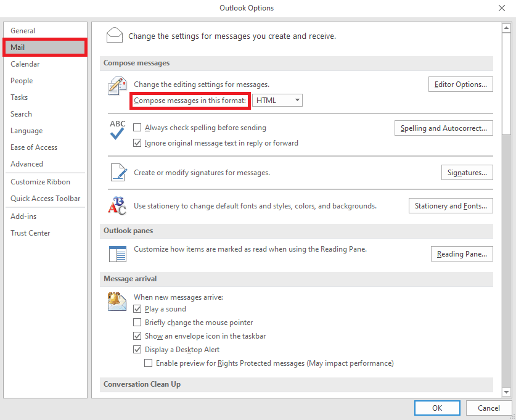The width and height of the screenshot is (516, 420).
Task: Click the bell-and-envelope message arrival icon
Action: point(117,302)
